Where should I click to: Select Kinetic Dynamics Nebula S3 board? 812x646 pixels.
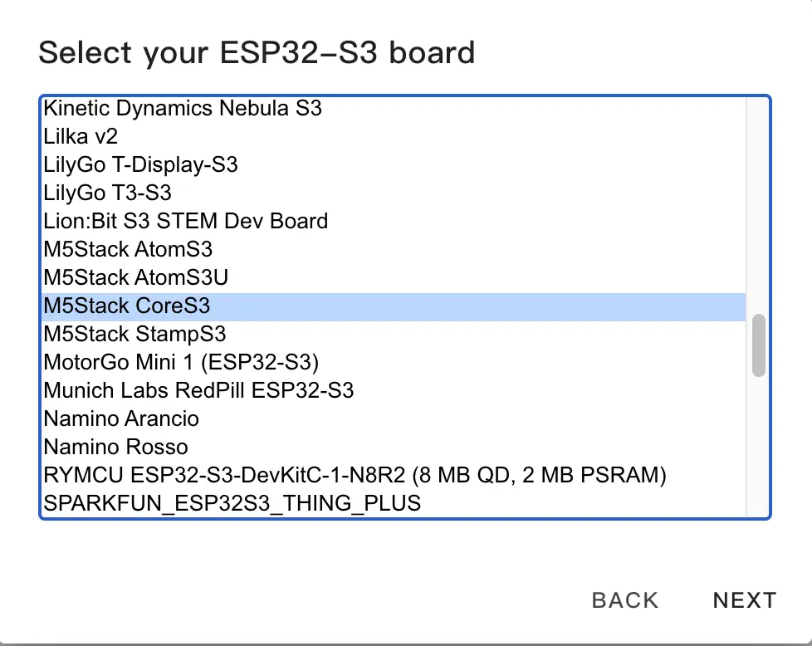point(183,108)
